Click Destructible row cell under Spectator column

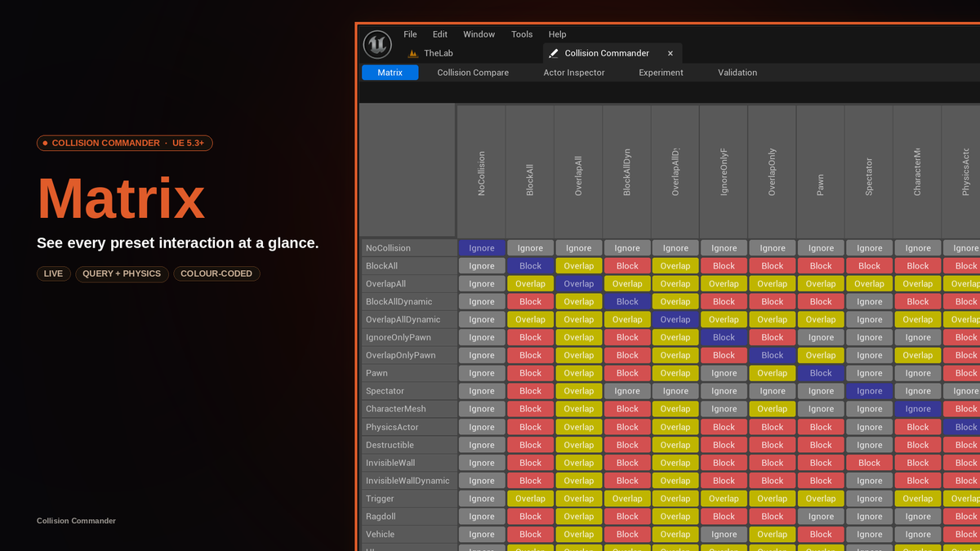pos(869,445)
